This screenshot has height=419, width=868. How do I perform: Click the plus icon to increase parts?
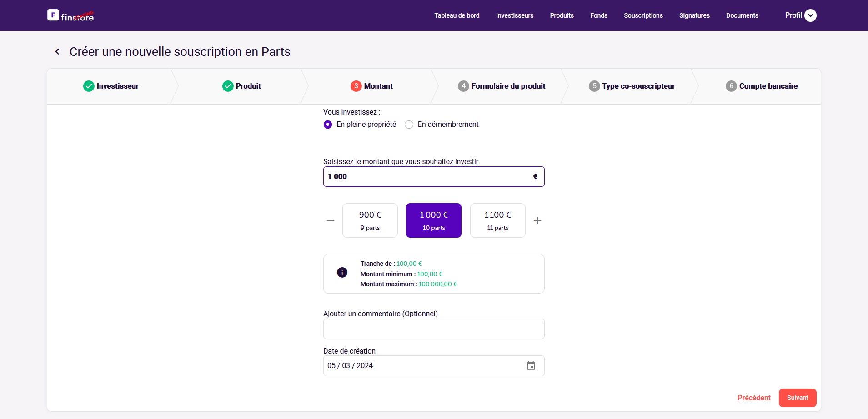tap(537, 221)
